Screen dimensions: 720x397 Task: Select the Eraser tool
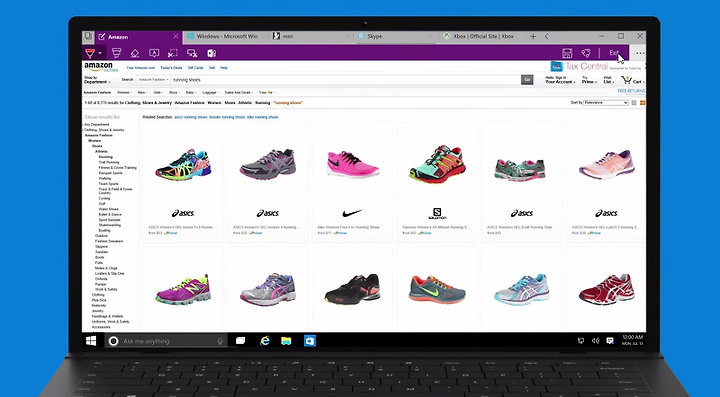tap(135, 54)
